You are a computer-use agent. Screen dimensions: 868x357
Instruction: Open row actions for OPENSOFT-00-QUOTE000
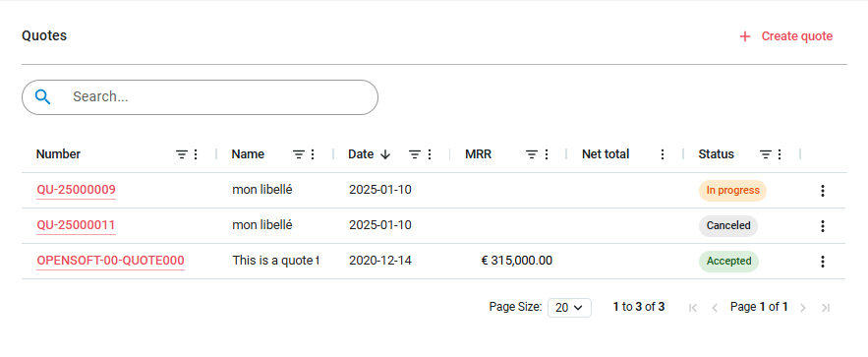pos(823,262)
